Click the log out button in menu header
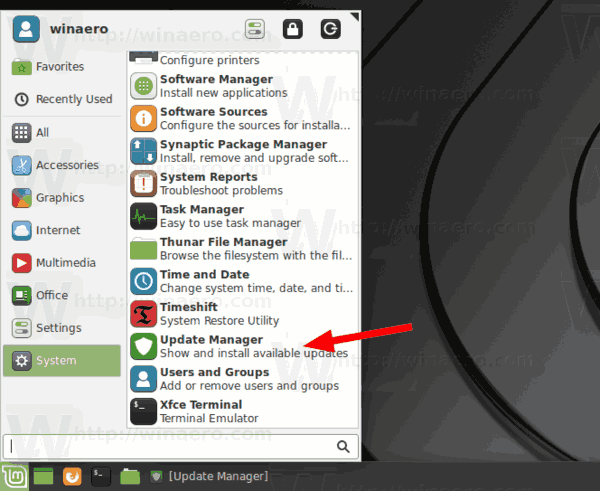Viewport: 600px width, 491px height. [x=331, y=29]
